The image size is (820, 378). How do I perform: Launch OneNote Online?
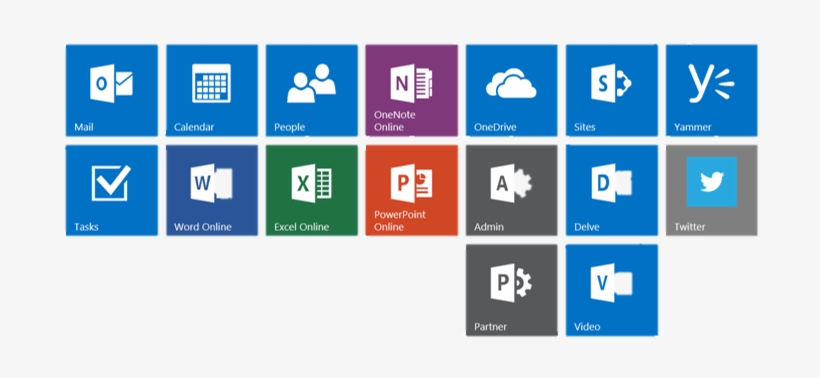[x=412, y=90]
